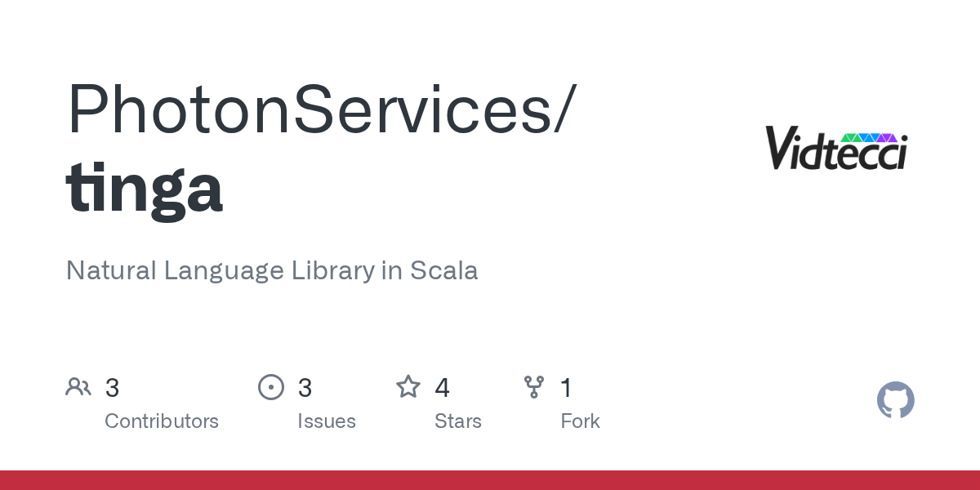
Task: Click the Issues label
Action: pos(327,421)
